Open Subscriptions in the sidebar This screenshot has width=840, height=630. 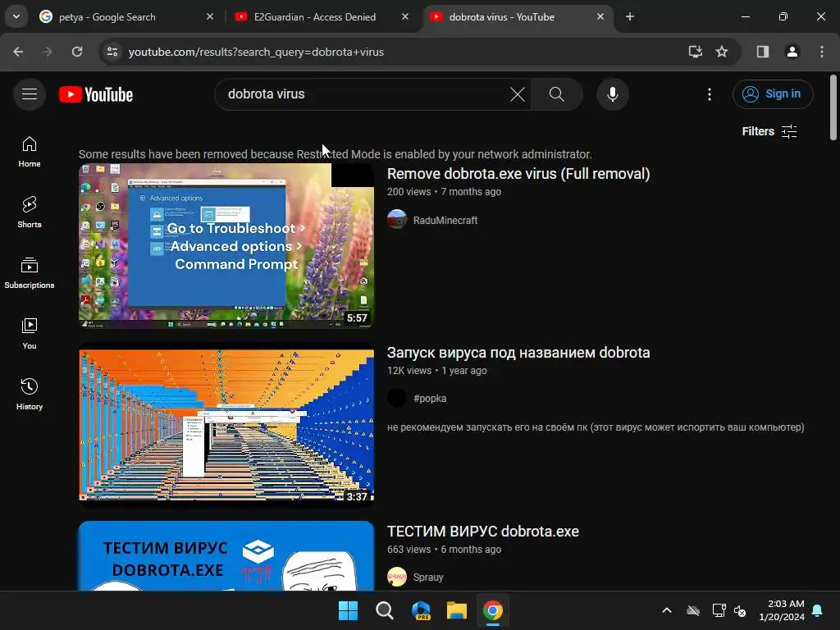click(30, 272)
